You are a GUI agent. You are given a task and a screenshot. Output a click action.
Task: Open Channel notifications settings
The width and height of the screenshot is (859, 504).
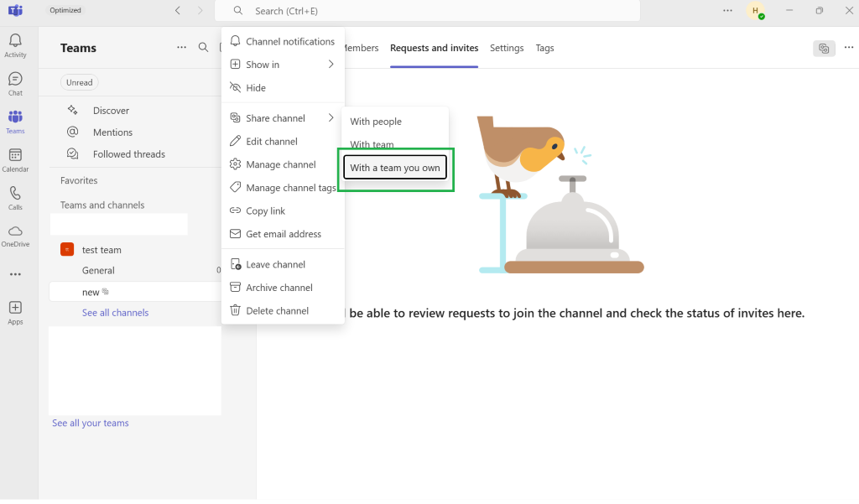click(x=283, y=42)
